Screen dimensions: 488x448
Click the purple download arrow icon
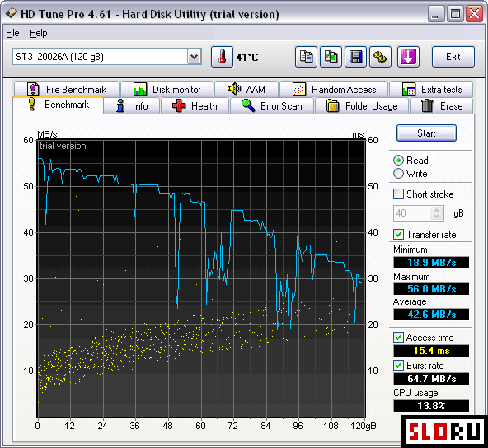408,57
